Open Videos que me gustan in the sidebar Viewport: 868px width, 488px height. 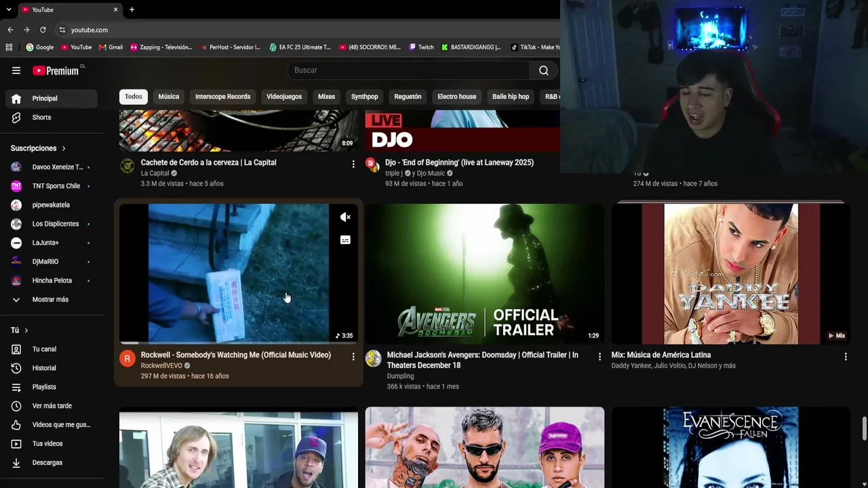52,425
